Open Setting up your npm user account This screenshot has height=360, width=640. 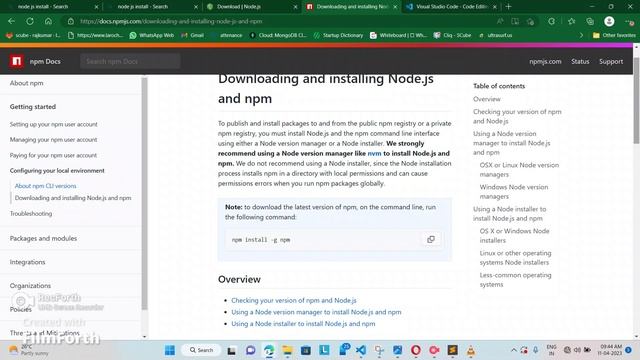pyautogui.click(x=53, y=124)
